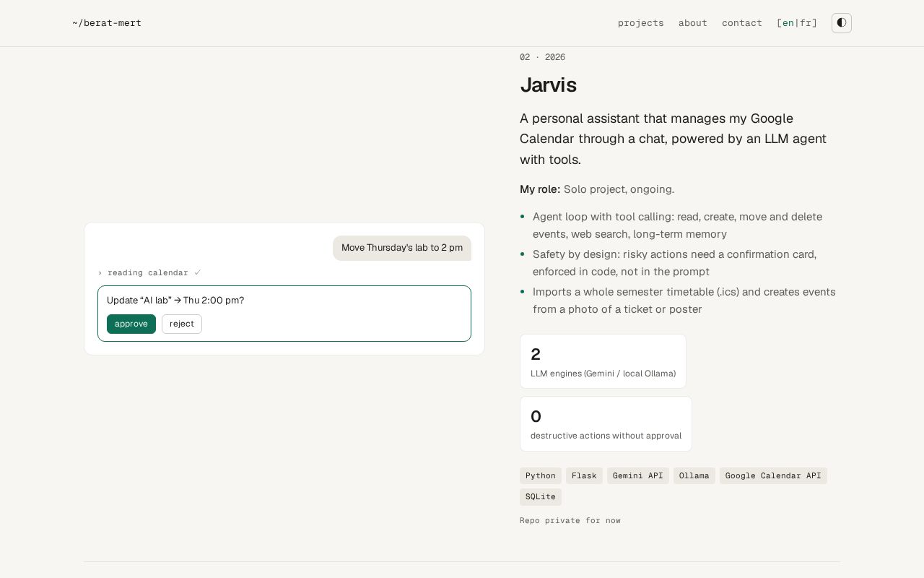
Task: Go to ~/berat-mert home logo
Action: [x=107, y=23]
